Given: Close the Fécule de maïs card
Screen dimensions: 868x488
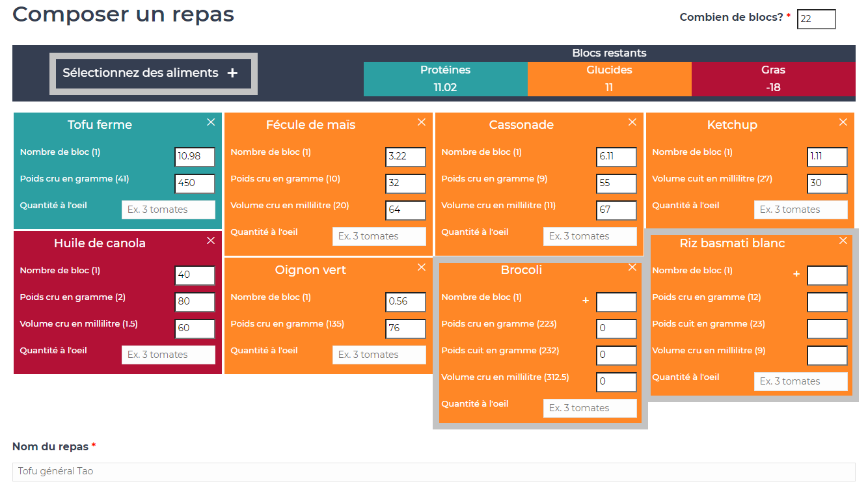Looking at the screenshot, I should [422, 122].
